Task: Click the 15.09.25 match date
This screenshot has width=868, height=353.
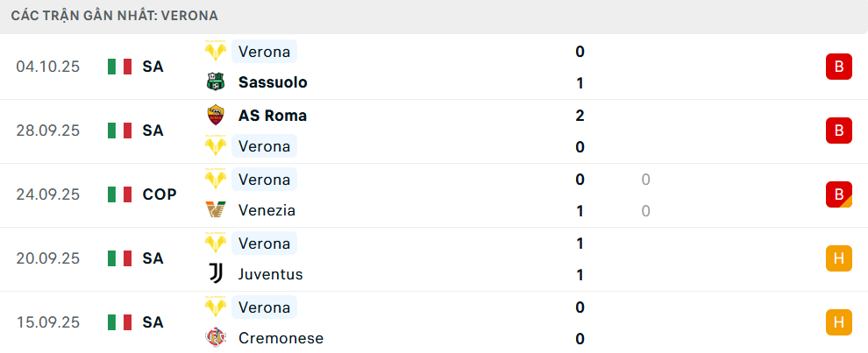Action: 47,322
